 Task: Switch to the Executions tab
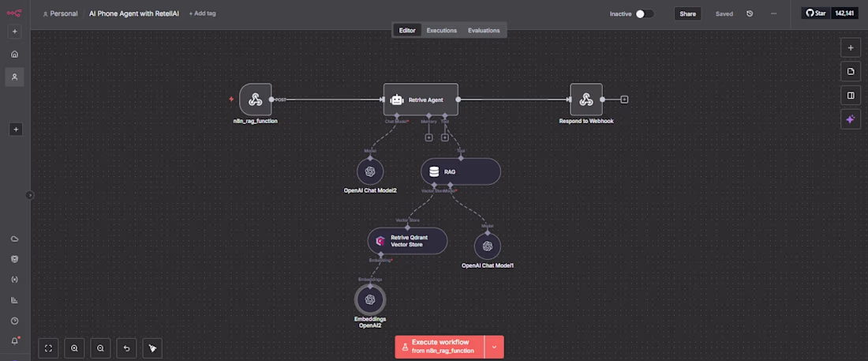(x=442, y=31)
